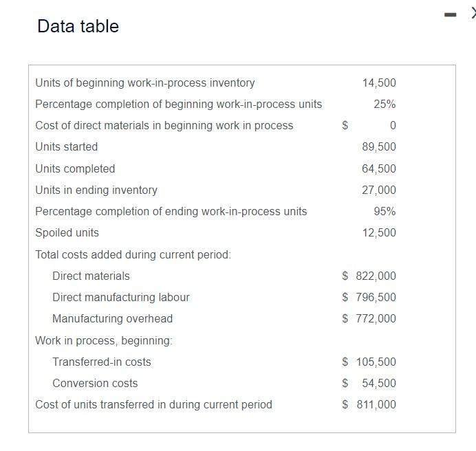The image size is (476, 451).
Task: Click the Direct manufacturing labour label
Action: tap(121, 297)
